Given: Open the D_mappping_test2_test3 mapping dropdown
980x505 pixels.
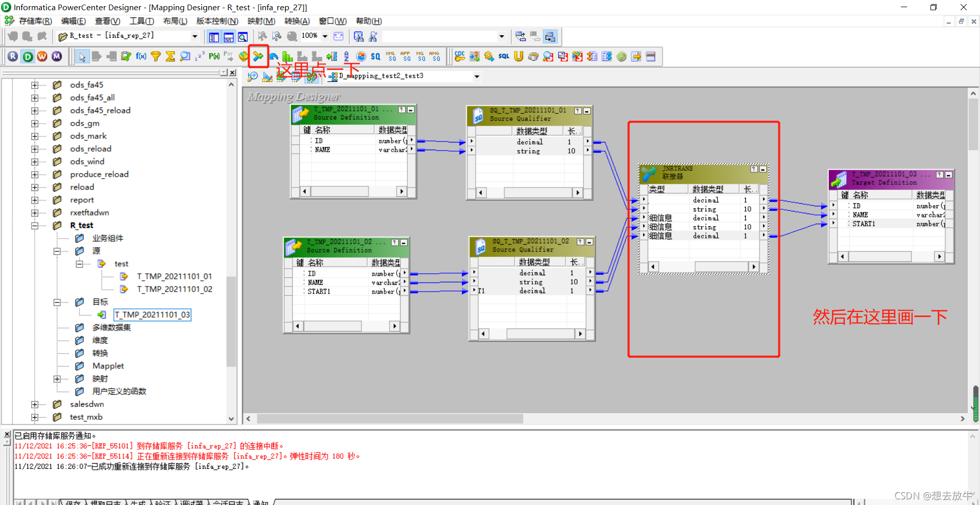Looking at the screenshot, I should (477, 77).
